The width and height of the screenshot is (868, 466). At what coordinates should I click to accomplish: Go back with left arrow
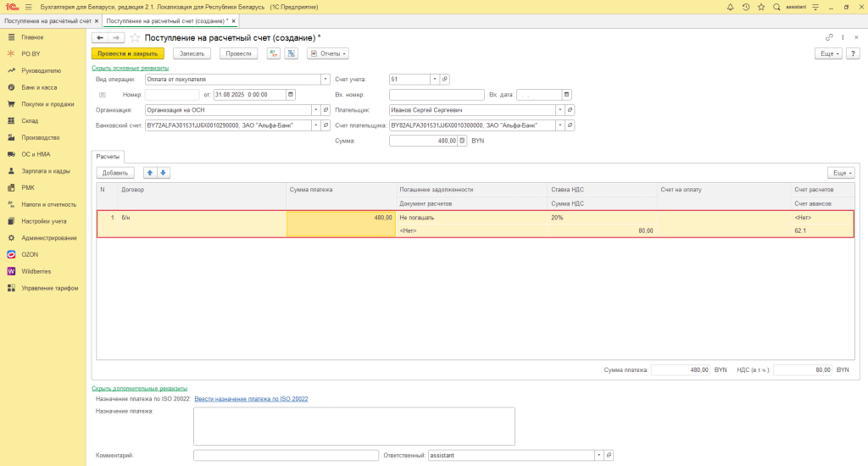coord(100,37)
